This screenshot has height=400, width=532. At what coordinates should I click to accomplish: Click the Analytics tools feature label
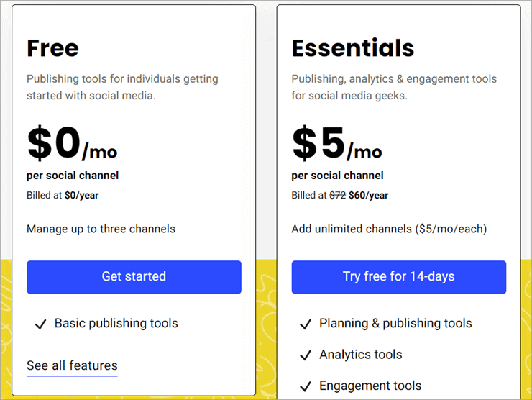tap(360, 355)
